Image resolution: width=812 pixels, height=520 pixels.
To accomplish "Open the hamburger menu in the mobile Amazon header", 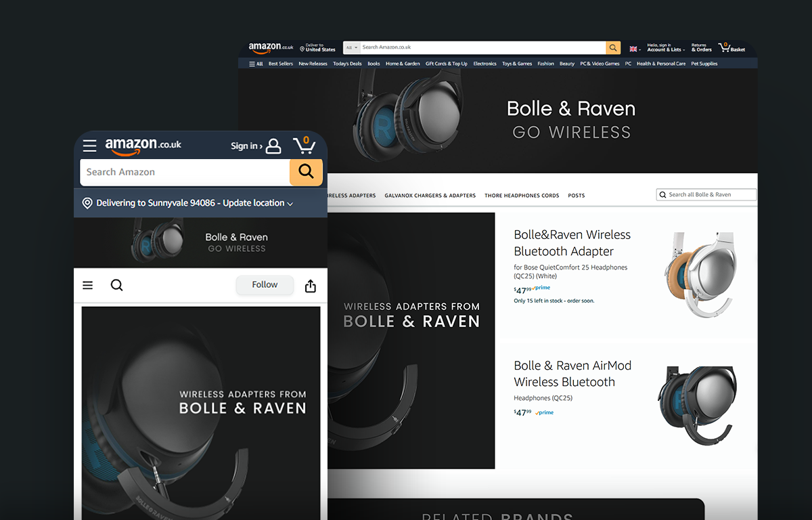I will 89,146.
